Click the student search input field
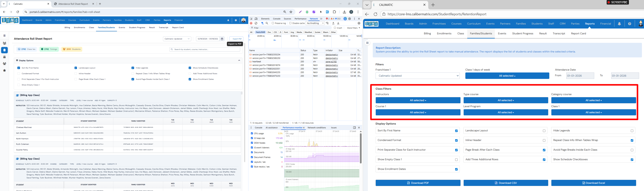The width and height of the screenshot is (644, 191). [205, 49]
